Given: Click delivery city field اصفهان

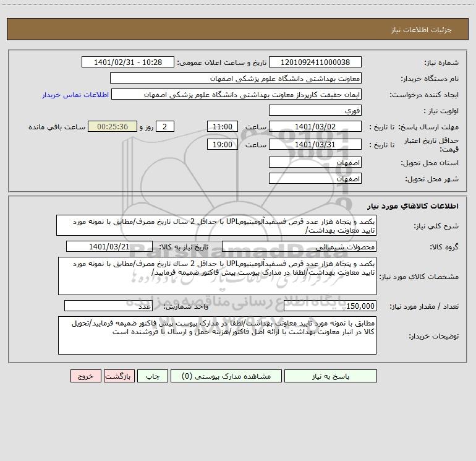Looking at the screenshot, I should click(315, 178).
